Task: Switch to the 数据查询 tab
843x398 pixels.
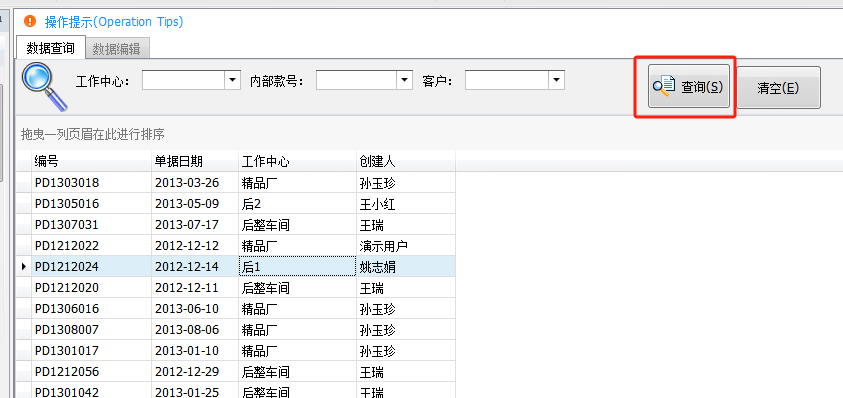Action: pyautogui.click(x=51, y=48)
